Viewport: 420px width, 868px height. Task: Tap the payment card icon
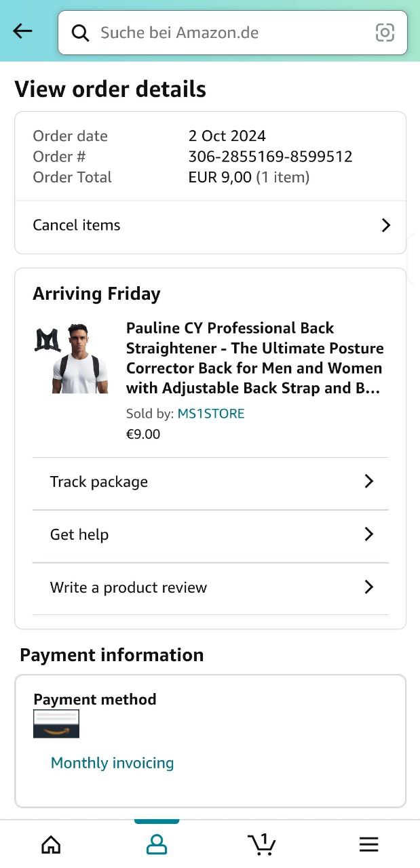[x=56, y=724]
